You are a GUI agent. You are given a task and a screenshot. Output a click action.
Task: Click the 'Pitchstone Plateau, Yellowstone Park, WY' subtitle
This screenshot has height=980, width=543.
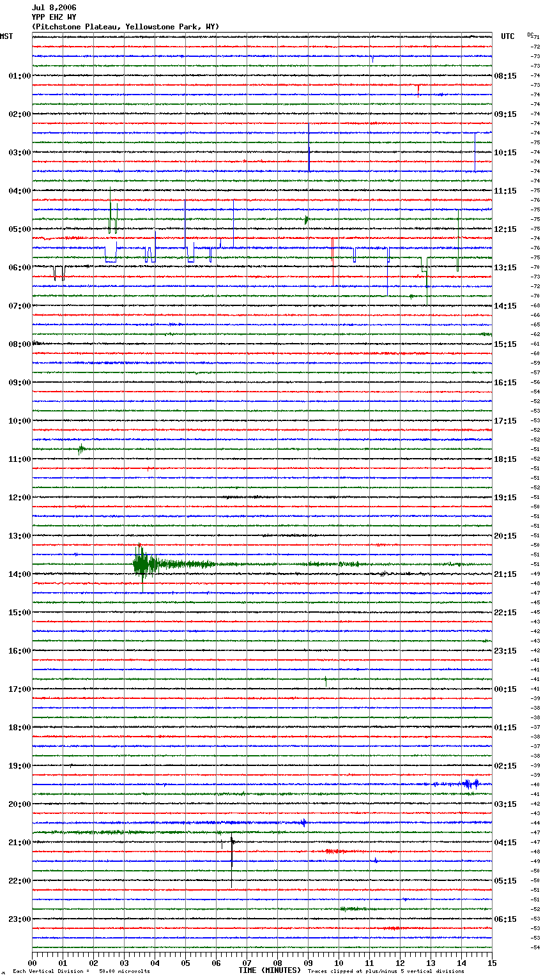click(x=125, y=27)
